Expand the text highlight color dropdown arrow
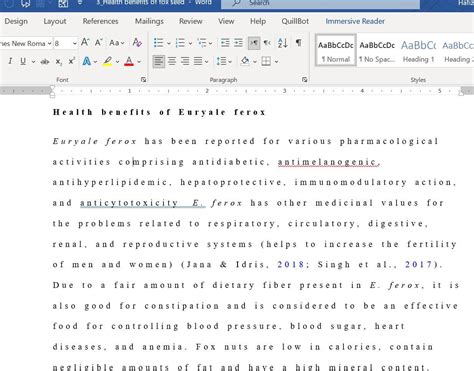 (117, 62)
